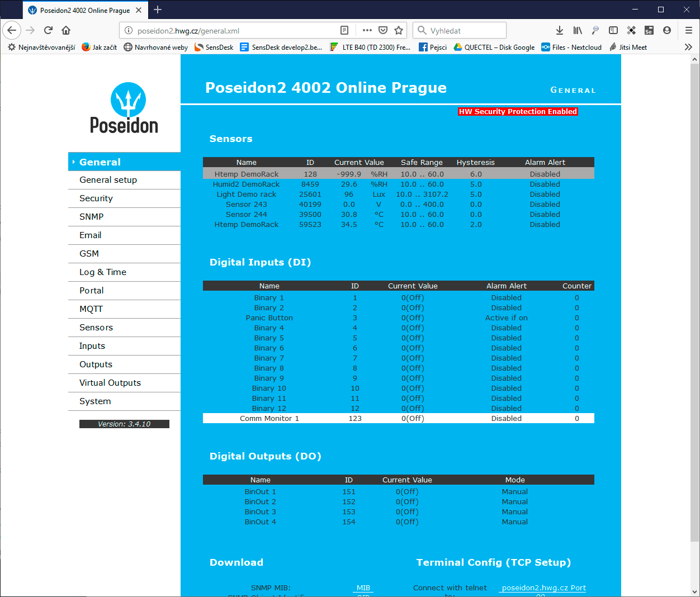Open a new tab with the plus button
This screenshot has height=597, width=700.
[158, 10]
